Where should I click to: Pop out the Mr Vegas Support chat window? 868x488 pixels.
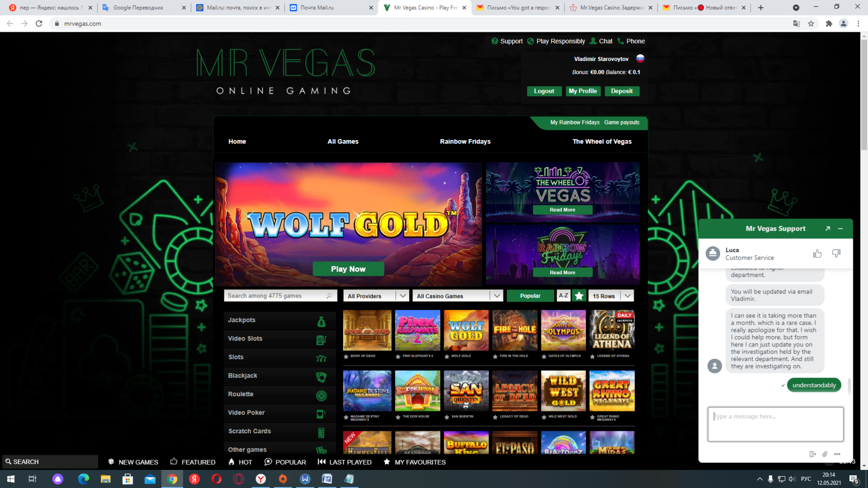point(827,228)
